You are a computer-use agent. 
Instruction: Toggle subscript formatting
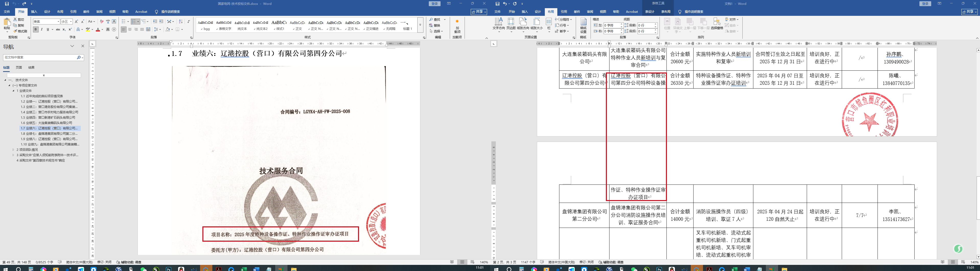pyautogui.click(x=64, y=30)
